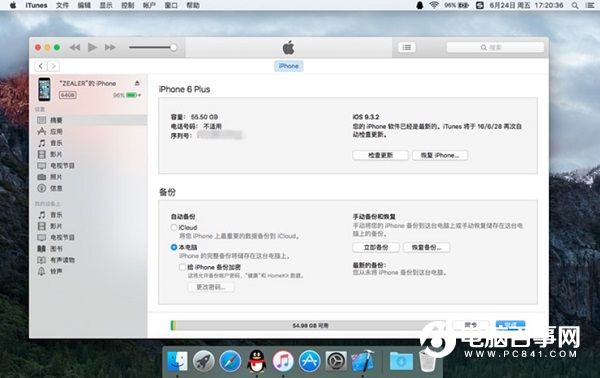The image size is (600, 378).
Task: Click the iPhone device thumbnail in the sidebar
Action: pyautogui.click(x=44, y=89)
